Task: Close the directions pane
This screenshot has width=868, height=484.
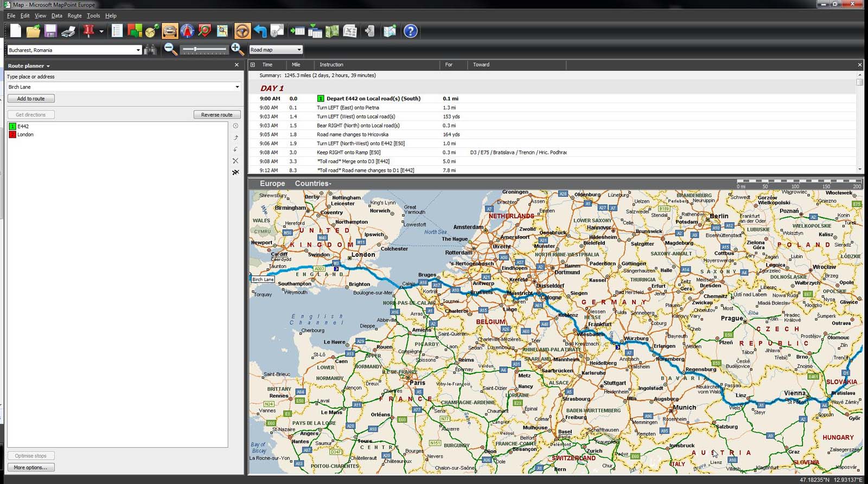Action: click(x=860, y=64)
